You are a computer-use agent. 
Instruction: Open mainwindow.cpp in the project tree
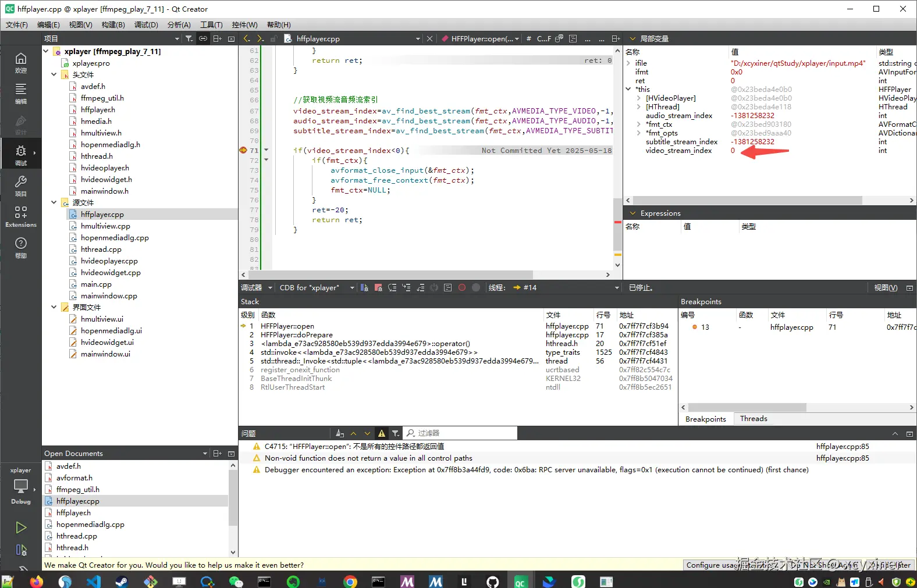[109, 296]
